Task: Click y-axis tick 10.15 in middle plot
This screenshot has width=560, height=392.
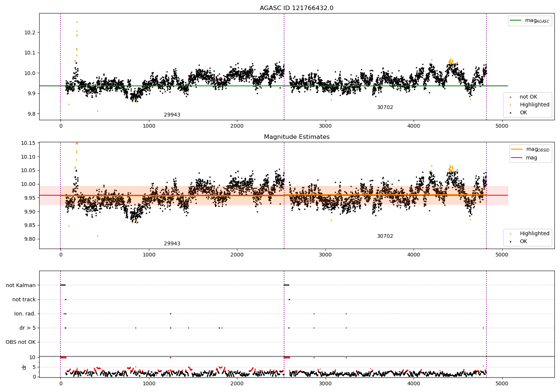Action: click(x=28, y=143)
